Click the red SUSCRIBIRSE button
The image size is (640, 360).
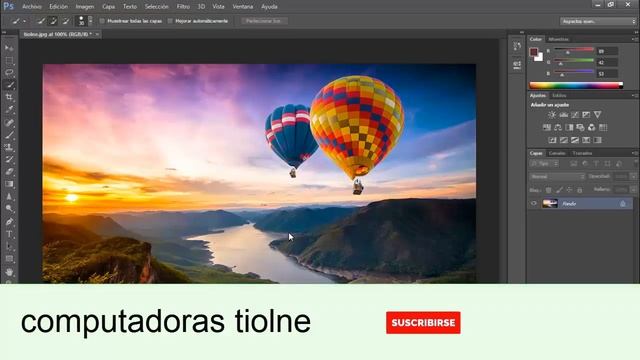423,322
